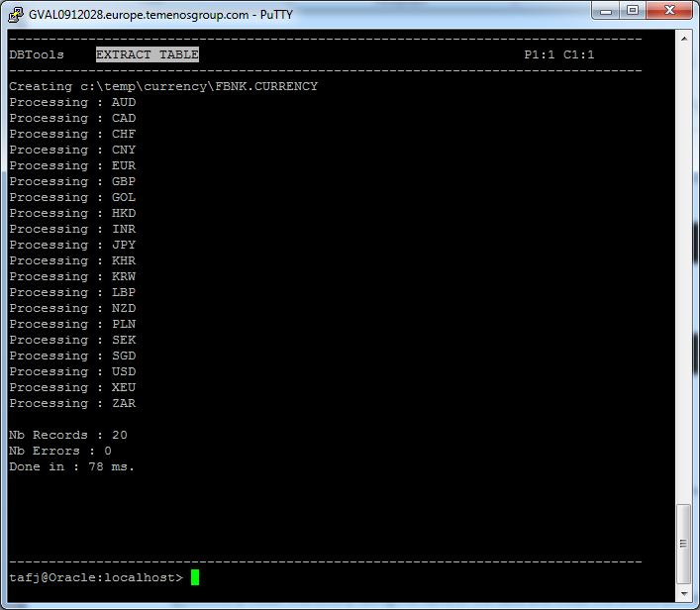Click the P1:1 C1:1 position indicator
This screenshot has width=700, height=610.
tap(559, 55)
